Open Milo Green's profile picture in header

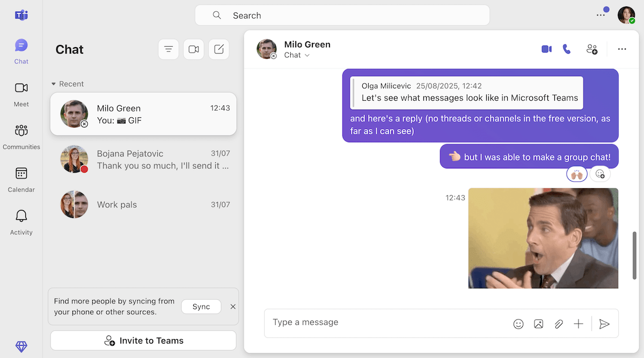click(267, 49)
